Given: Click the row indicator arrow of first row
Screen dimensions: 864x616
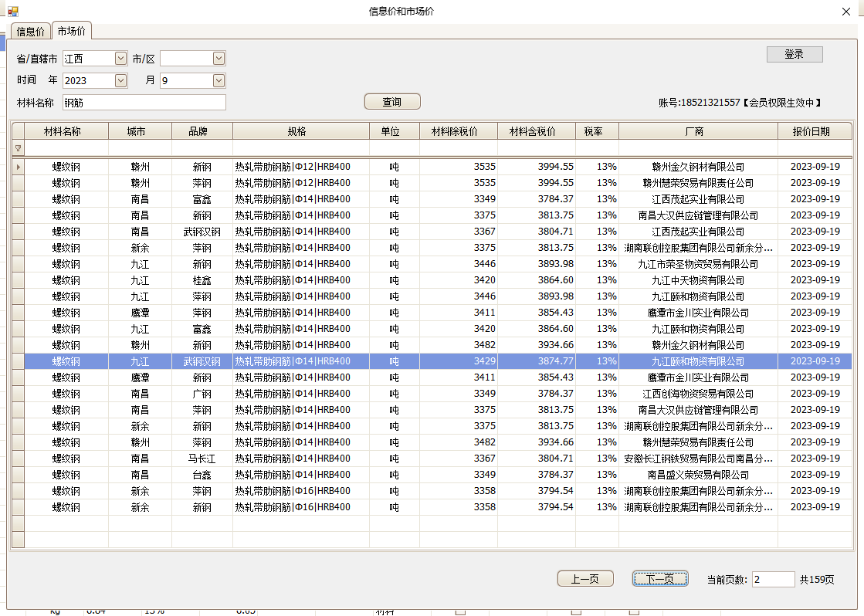Looking at the screenshot, I should click(x=18, y=167).
